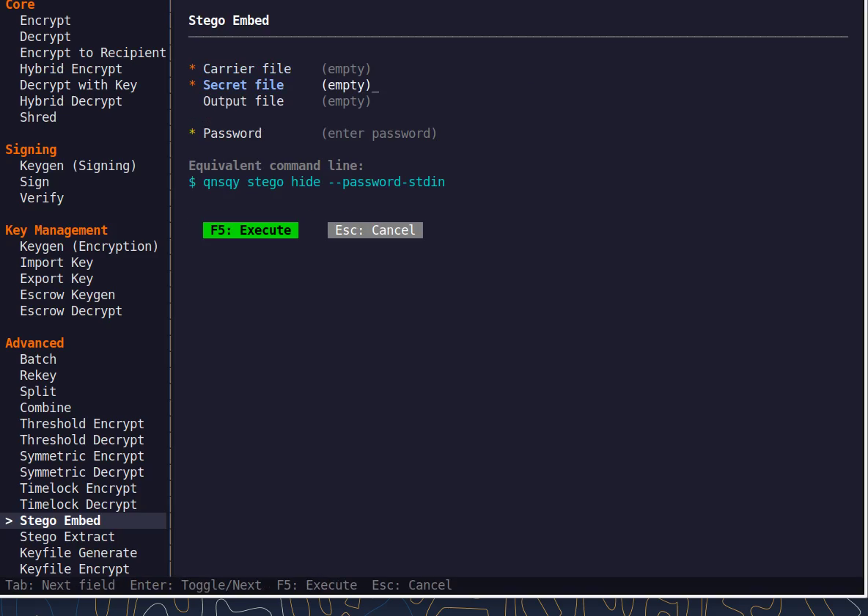Open Threshold Decrypt
Image resolution: width=868 pixels, height=616 pixels.
click(x=82, y=439)
